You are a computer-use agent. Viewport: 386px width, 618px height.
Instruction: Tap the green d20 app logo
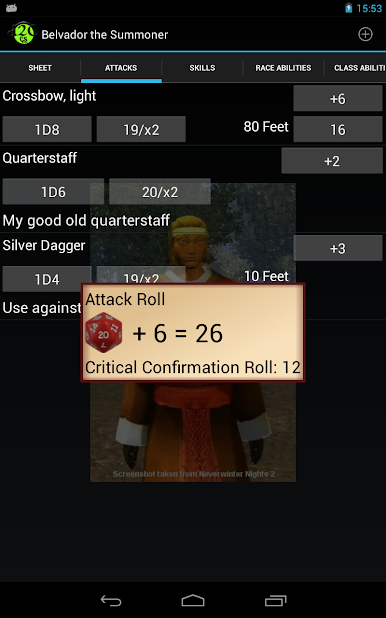(x=24, y=34)
